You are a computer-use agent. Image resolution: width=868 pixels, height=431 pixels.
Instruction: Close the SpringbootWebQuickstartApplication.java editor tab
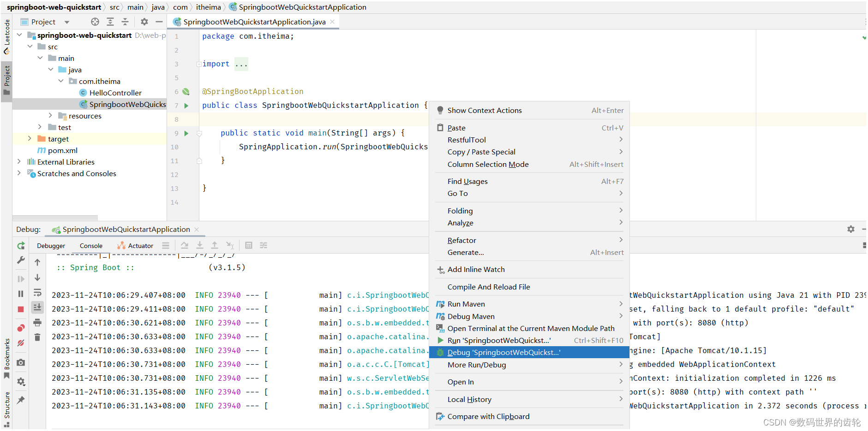(332, 22)
